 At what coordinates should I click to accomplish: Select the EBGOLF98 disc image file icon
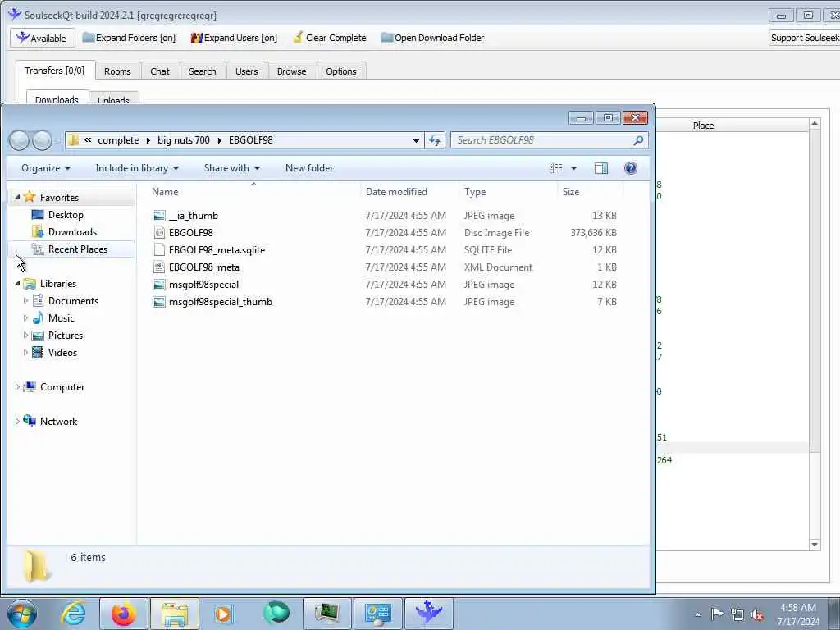159,232
